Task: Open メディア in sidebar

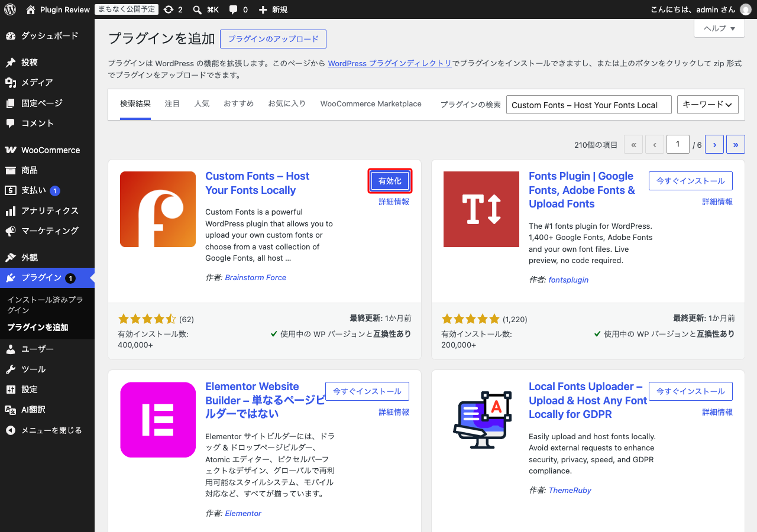Action: coord(47,83)
